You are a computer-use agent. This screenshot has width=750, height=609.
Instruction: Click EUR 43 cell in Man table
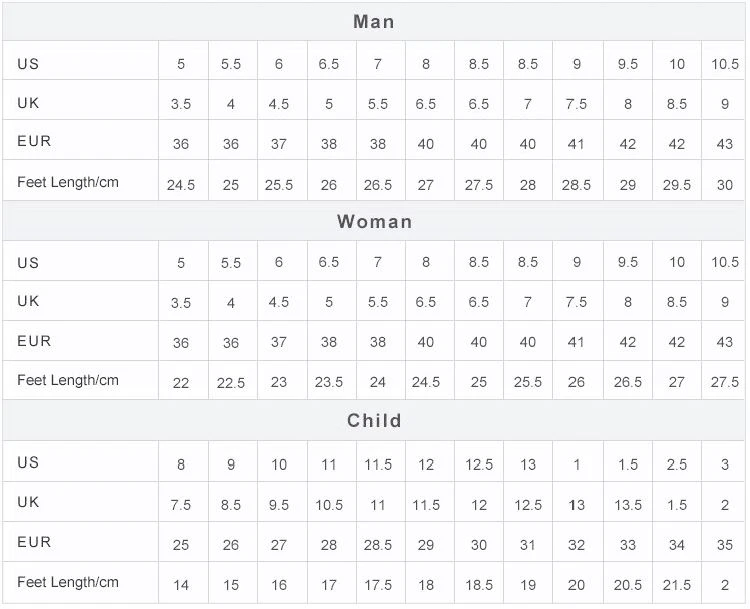(725, 144)
